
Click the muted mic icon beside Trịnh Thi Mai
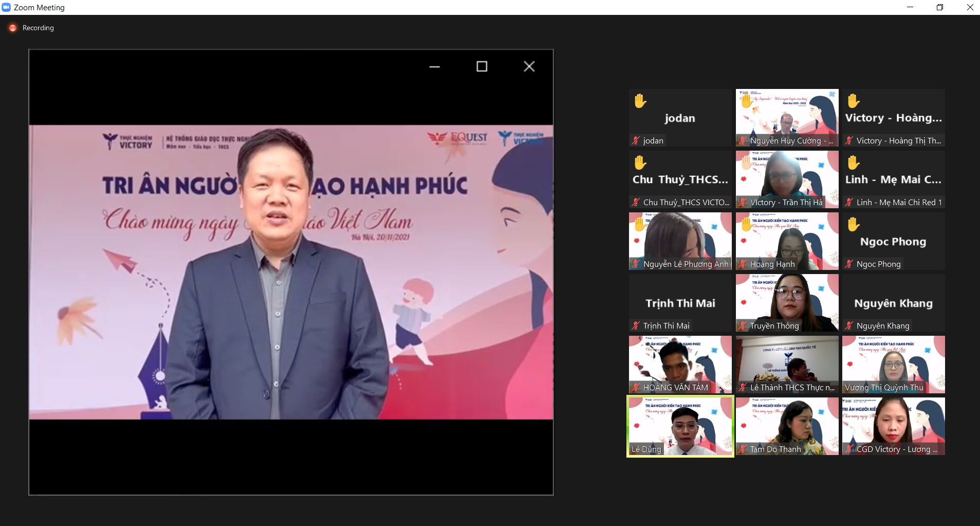coord(635,325)
